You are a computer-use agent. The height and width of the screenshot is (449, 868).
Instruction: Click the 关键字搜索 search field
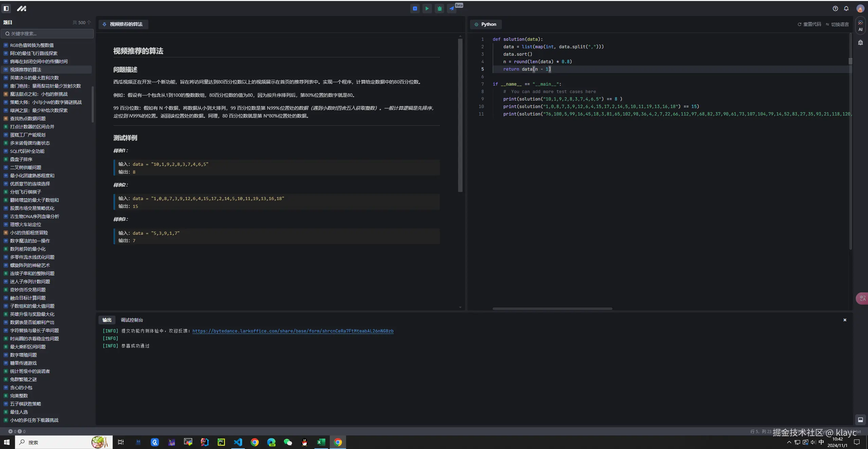pyautogui.click(x=48, y=34)
